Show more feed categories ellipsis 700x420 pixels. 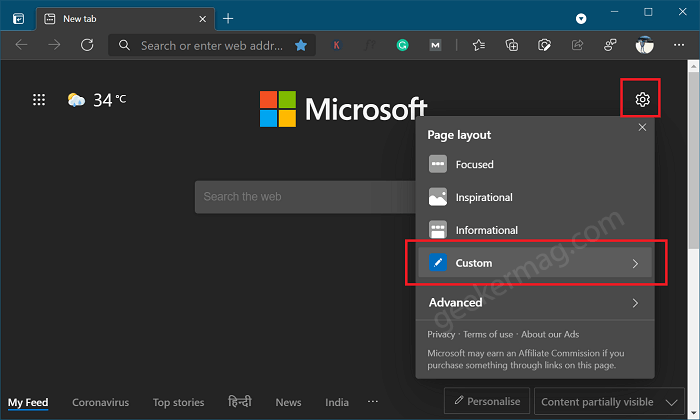point(373,402)
